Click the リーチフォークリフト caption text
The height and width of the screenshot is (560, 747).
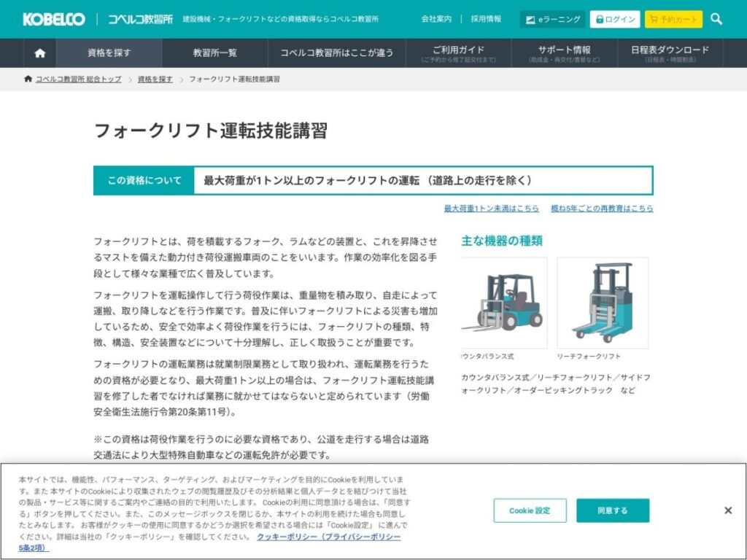tap(589, 356)
